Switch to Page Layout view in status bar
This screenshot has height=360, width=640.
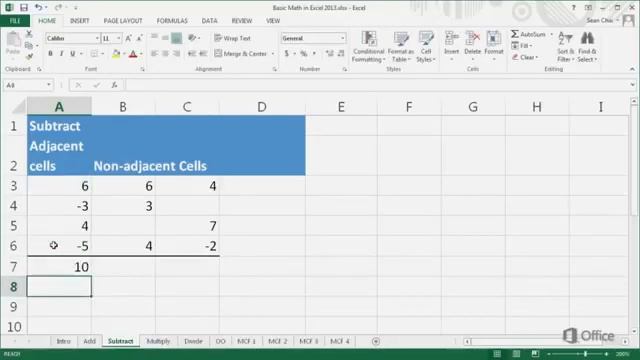point(516,354)
